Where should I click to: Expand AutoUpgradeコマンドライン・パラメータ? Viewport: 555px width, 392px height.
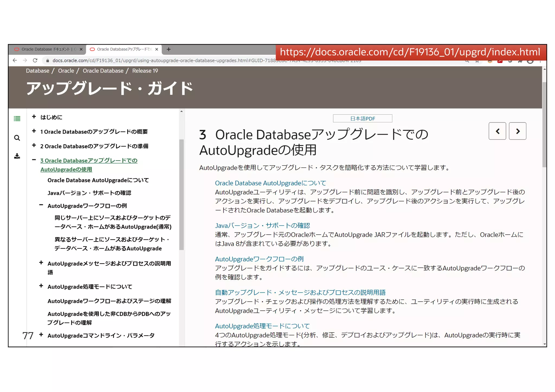pos(41,335)
